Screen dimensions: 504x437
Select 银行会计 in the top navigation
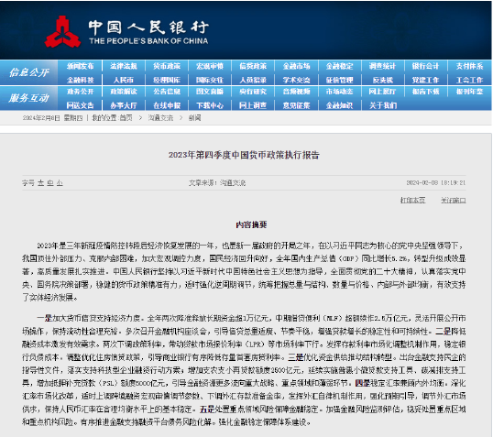tap(425, 66)
